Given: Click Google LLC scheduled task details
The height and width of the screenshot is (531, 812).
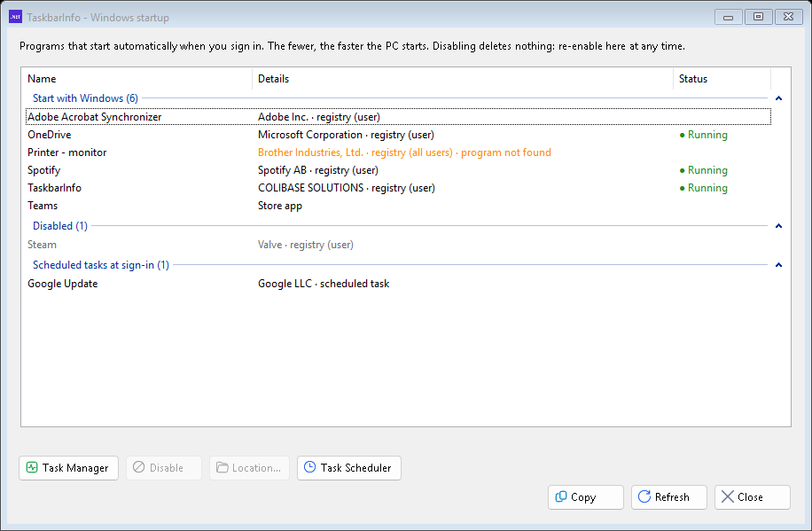Looking at the screenshot, I should click(x=324, y=284).
